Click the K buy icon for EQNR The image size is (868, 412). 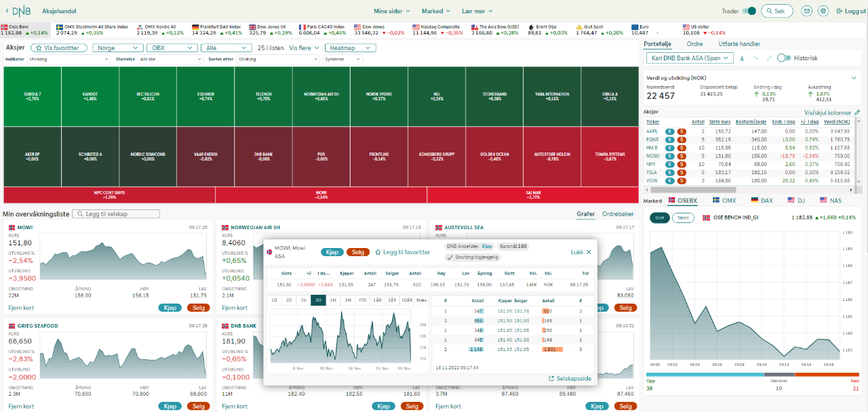[x=669, y=139]
